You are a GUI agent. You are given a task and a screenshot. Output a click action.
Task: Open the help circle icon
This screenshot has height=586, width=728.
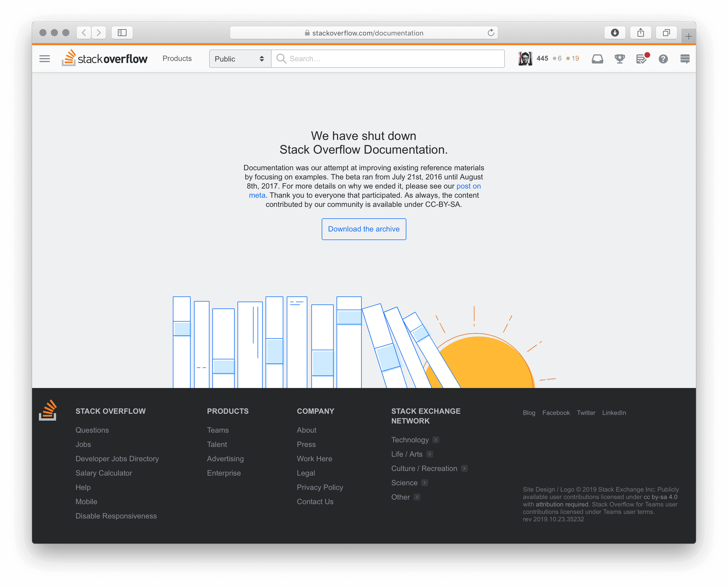(663, 59)
